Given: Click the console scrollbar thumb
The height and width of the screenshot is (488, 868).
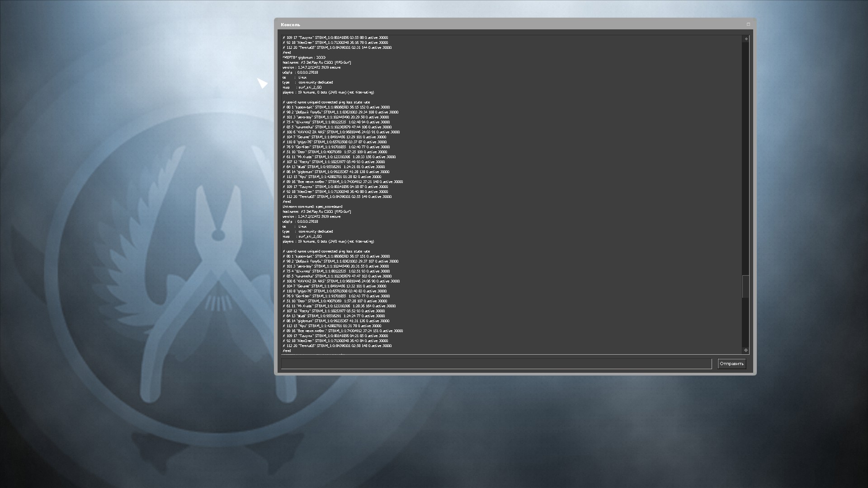Looking at the screenshot, I should coord(746,286).
